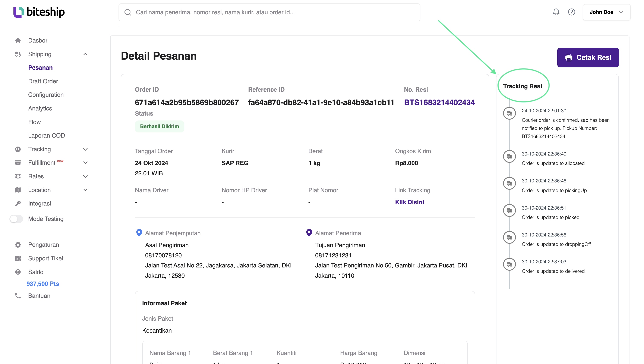Click the Tracking Resi heading
Viewport: 644px width, 364px height.
[523, 86]
